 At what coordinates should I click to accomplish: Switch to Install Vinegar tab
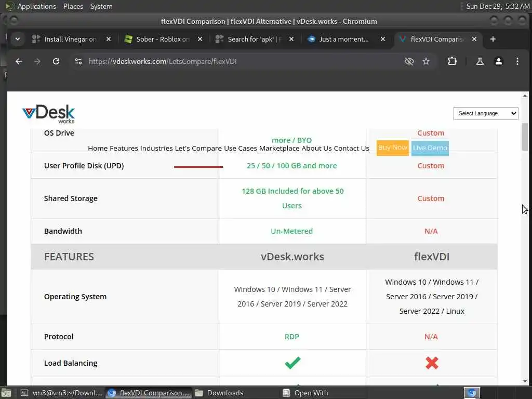pyautogui.click(x=71, y=39)
